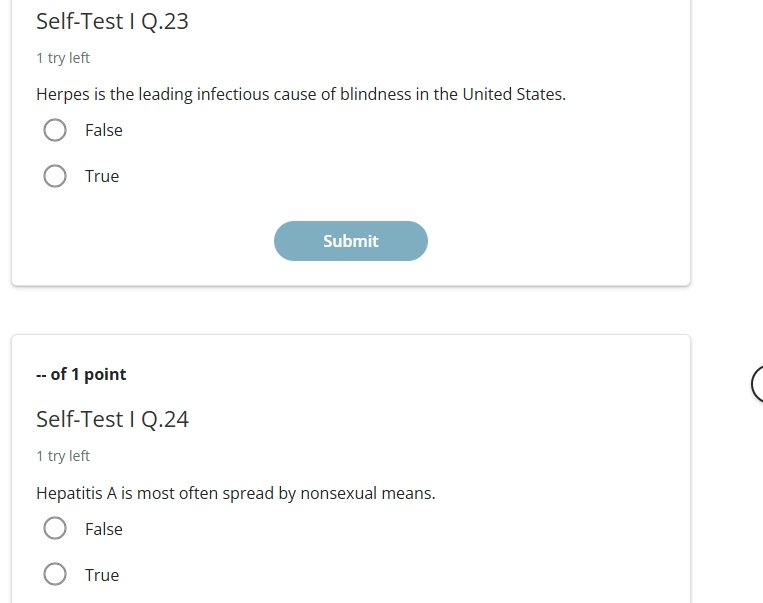The height and width of the screenshot is (603, 763).
Task: Click the words 'Hepatitis A' in Q.24 statement
Action: [76, 493]
